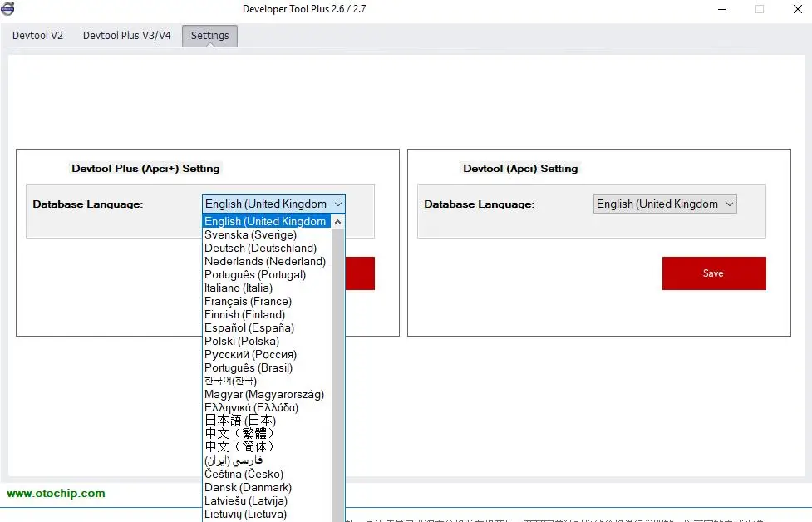Click the dropdown list scroll-up arrow
This screenshot has width=812, height=522.
[337, 222]
